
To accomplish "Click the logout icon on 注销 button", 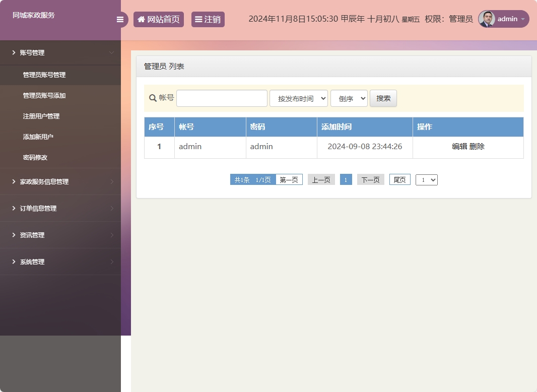I will tap(198, 19).
